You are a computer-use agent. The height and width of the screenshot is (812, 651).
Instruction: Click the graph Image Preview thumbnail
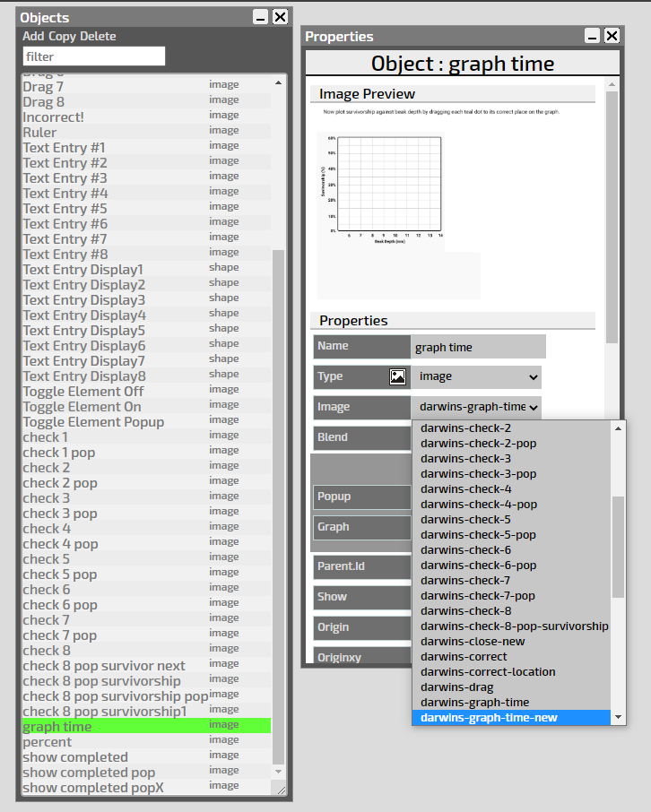tap(399, 203)
